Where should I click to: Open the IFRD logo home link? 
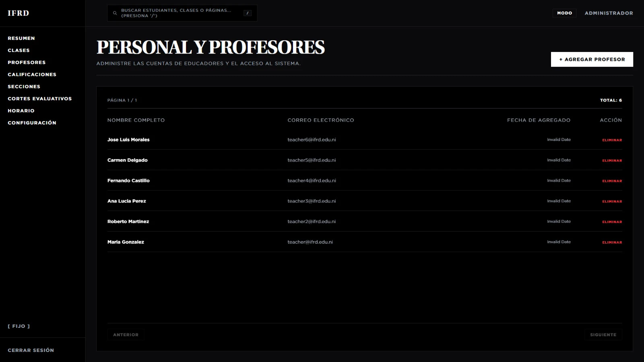[x=19, y=13]
